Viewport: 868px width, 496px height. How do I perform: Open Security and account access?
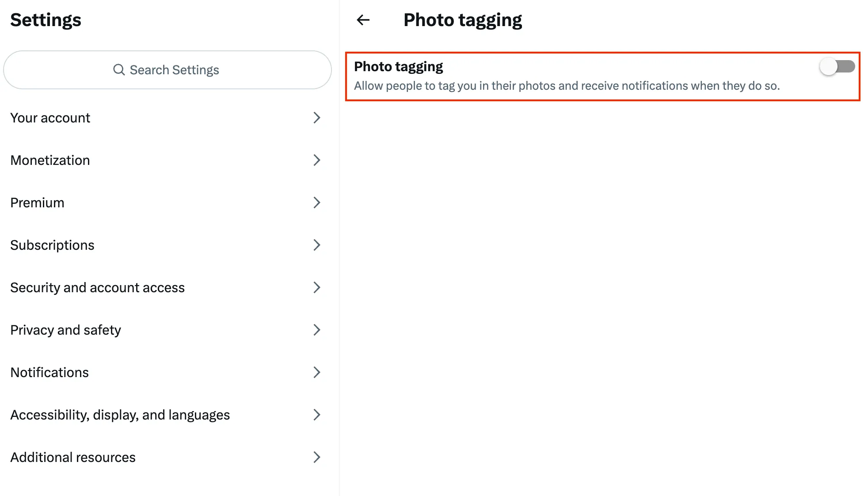97,288
